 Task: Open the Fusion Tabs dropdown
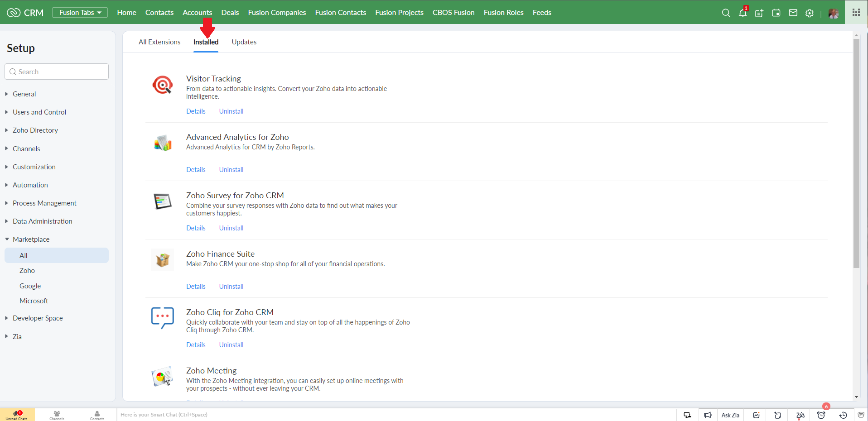(x=80, y=13)
